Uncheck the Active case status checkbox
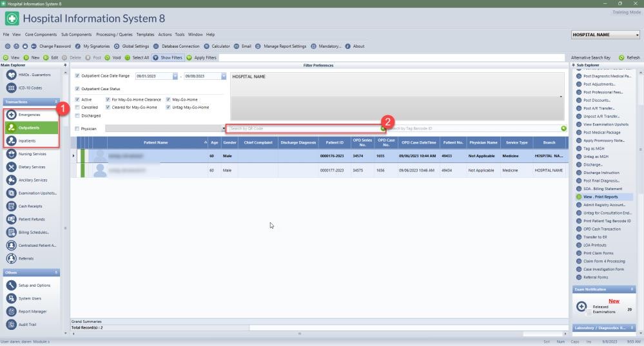Viewport: 644px width, 346px height. (x=78, y=100)
